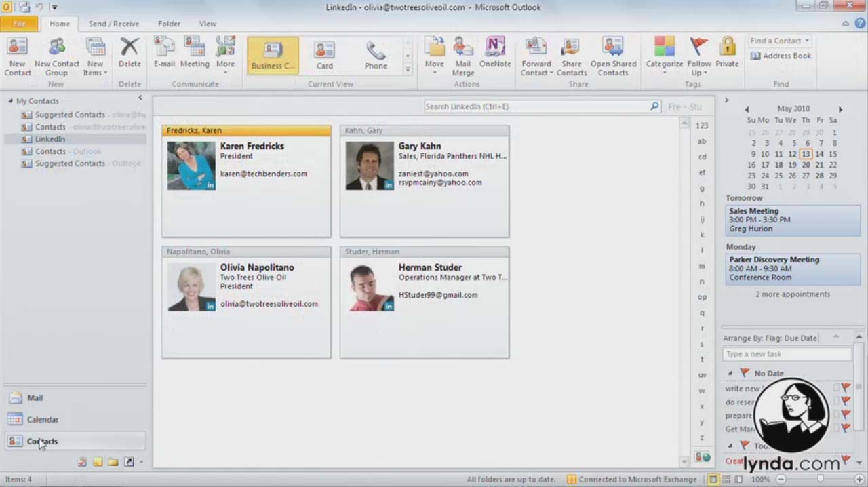
Task: Open Notes from the navigation icons
Action: click(x=98, y=462)
